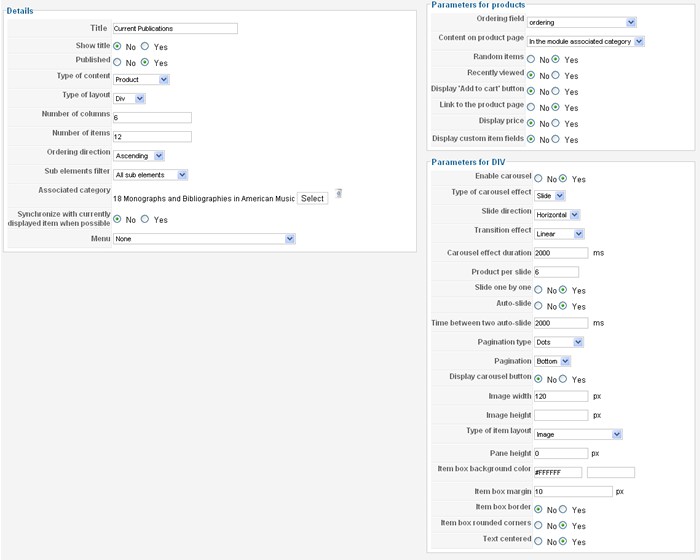The width and height of the screenshot is (700, 560).
Task: Expand the Transition effect dropdown
Action: pos(559,234)
